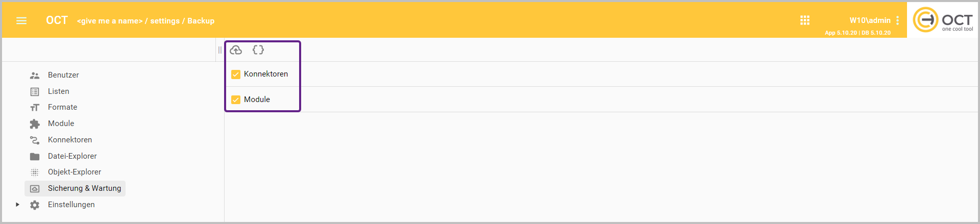Open the apps grid launcher
Viewport: 980px width, 224px height.
805,20
